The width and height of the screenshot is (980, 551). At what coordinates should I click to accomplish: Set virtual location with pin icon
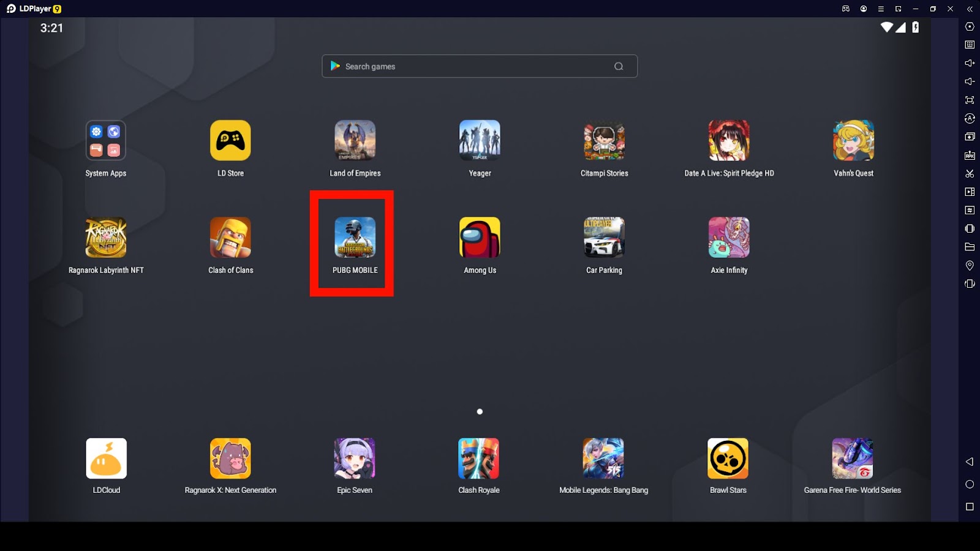(970, 266)
